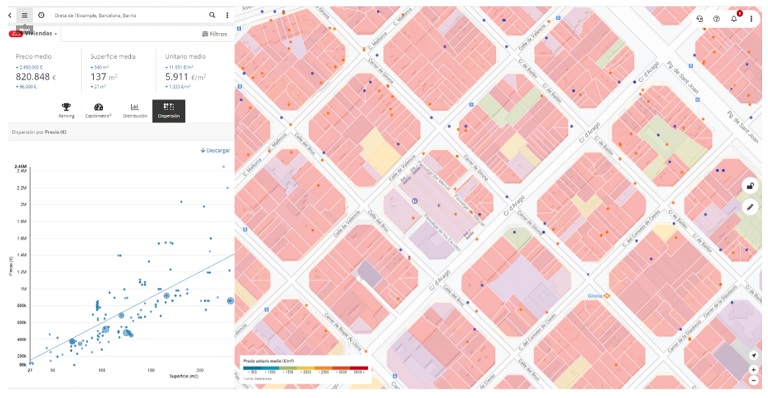Open the search history clock icon
This screenshot has height=398, width=768.
(x=41, y=15)
